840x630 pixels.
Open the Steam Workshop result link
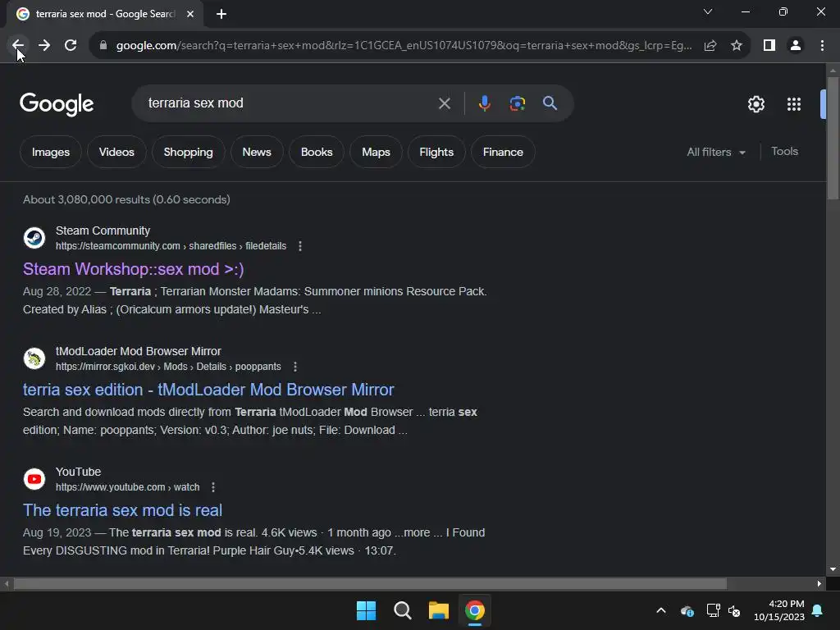click(134, 269)
